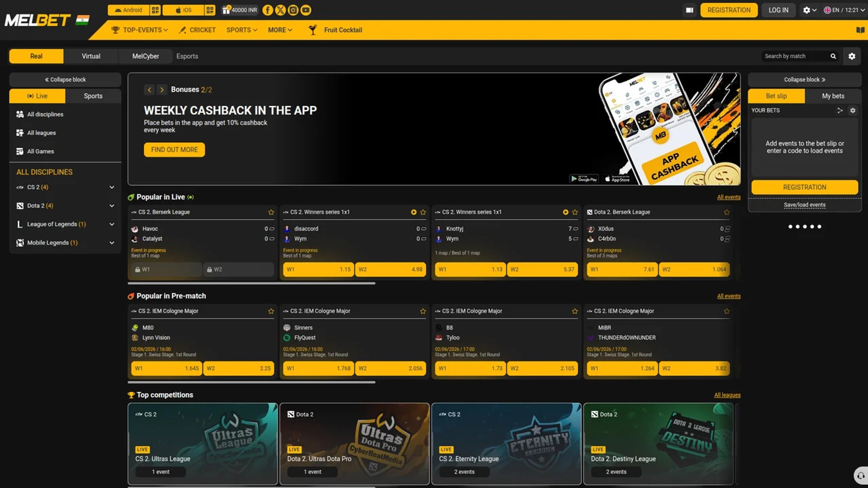
Task: Switch to the Real tab
Action: 36,56
